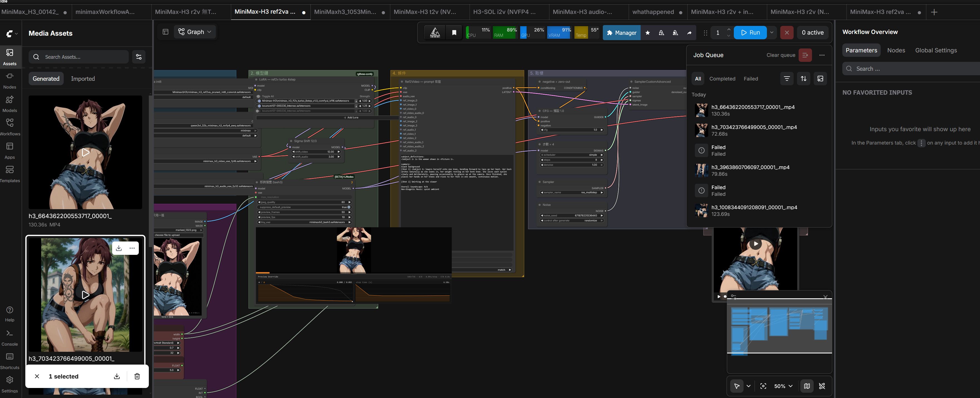This screenshot has height=398, width=980.
Task: Open the Apps sidebar panel
Action: pos(10,151)
